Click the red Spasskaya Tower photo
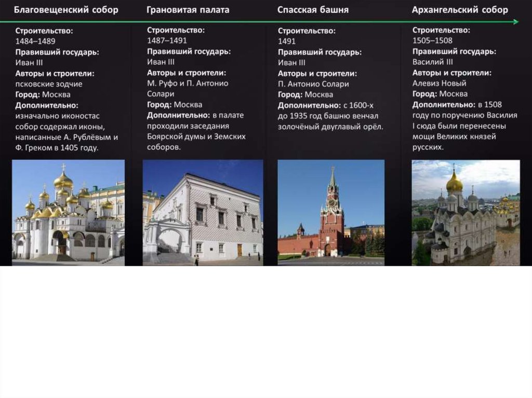 point(331,212)
